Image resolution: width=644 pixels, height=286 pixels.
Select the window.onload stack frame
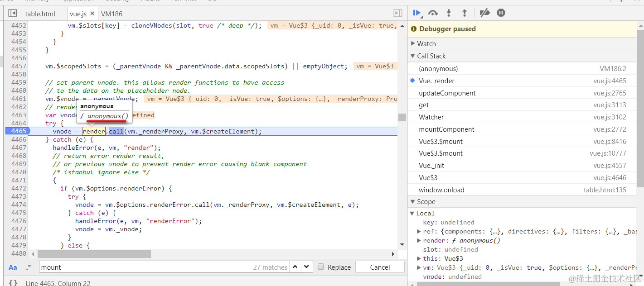pos(522,190)
